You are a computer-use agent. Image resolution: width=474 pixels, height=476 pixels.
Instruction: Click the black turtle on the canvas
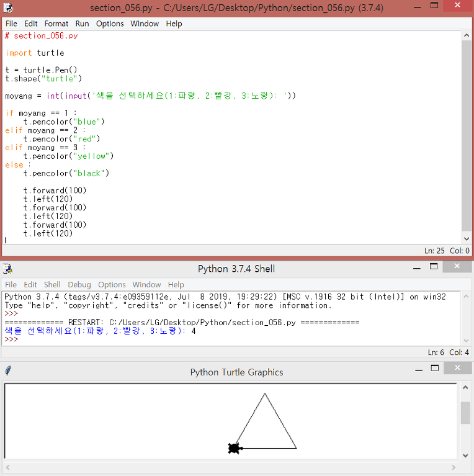coord(235,448)
